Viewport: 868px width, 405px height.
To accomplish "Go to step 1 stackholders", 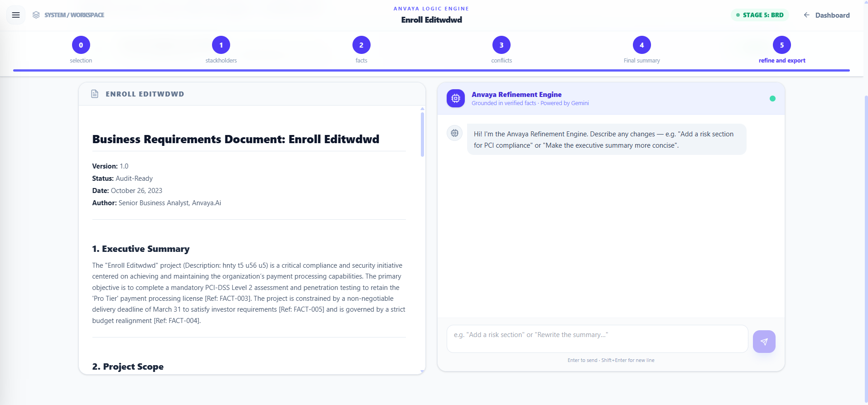I will pyautogui.click(x=221, y=45).
